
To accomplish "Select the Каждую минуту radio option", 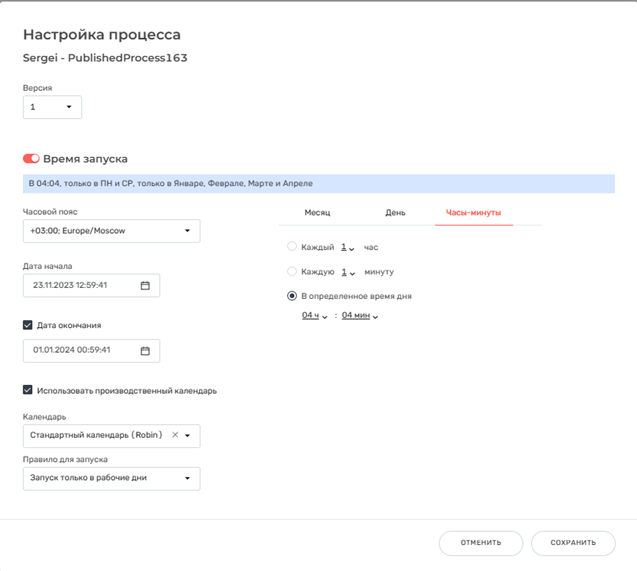I will point(292,271).
